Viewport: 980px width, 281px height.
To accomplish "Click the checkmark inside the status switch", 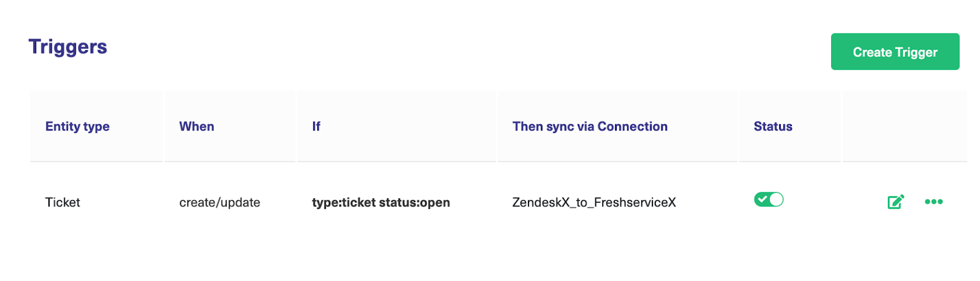I will [x=762, y=200].
